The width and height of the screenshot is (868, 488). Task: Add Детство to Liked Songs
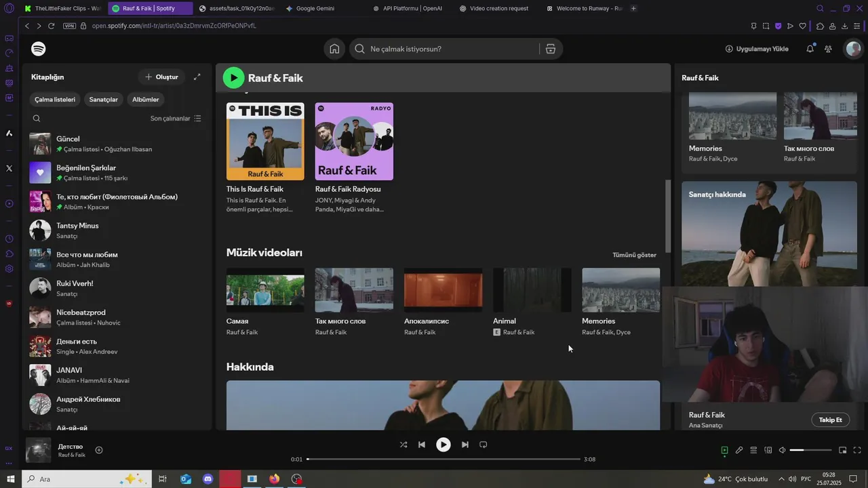click(99, 450)
